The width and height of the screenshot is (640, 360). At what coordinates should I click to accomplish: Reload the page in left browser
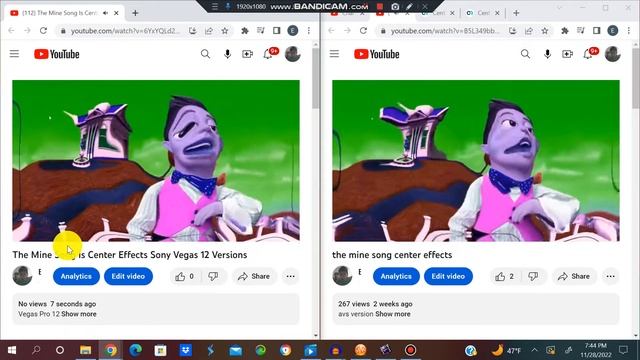43,31
